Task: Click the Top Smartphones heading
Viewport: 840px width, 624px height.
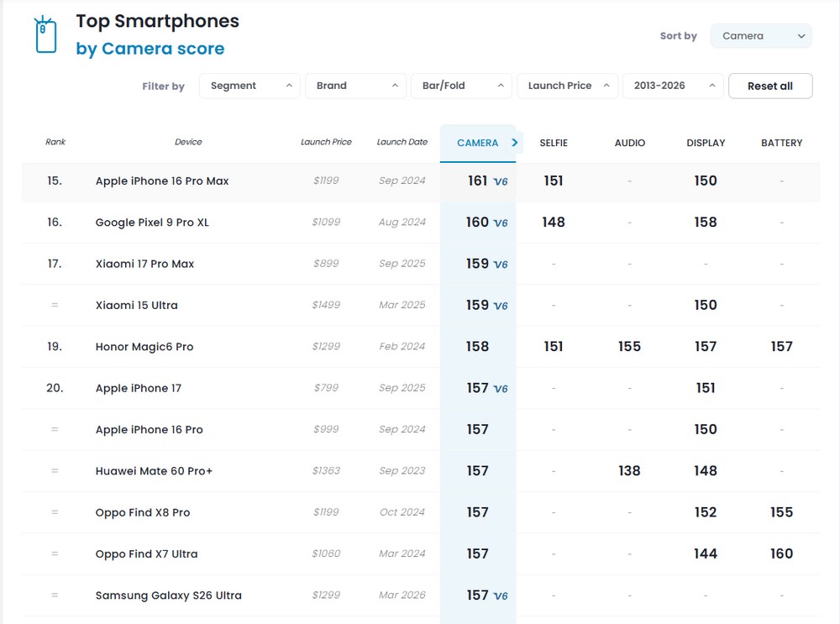Action: [x=158, y=22]
